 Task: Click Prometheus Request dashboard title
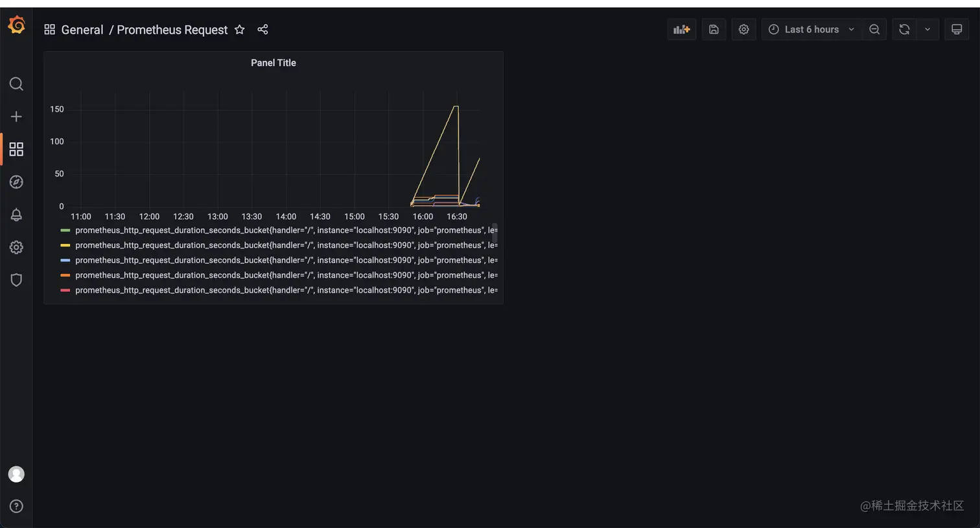click(x=172, y=30)
